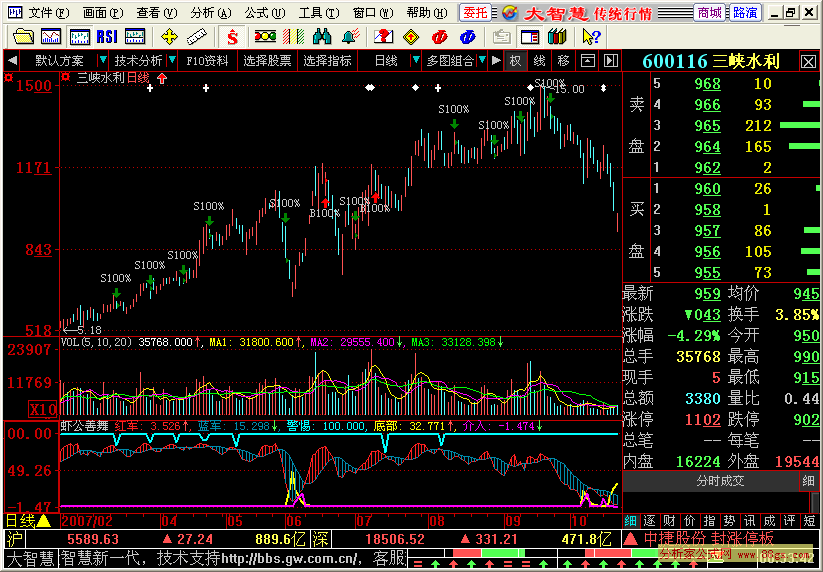This screenshot has width=823, height=572.
Task: Click the yellow diamond sign icon
Action: [x=411, y=37]
